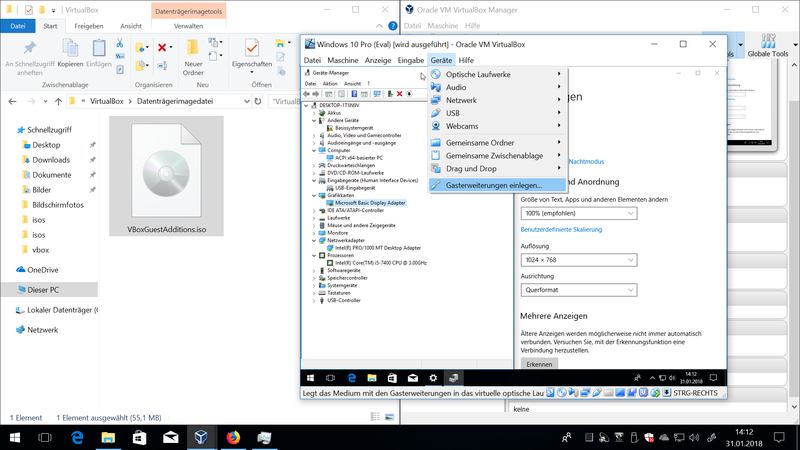Click the monitor scan icon in Geräte-Manager toolbar

[377, 94]
